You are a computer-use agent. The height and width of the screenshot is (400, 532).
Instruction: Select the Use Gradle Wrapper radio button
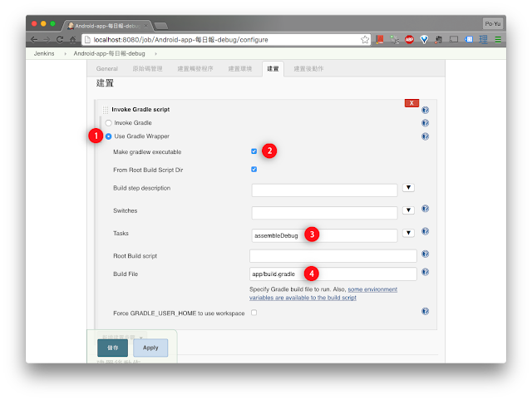point(108,136)
